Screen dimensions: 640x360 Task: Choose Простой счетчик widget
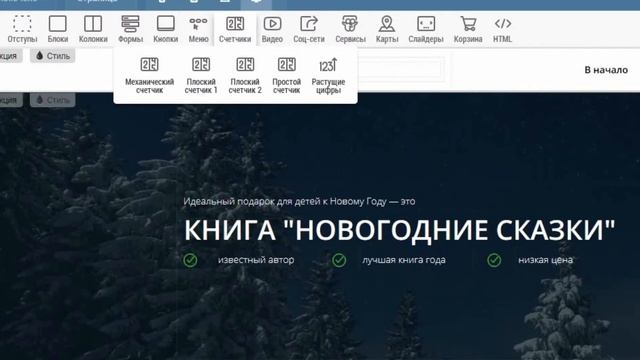287,75
